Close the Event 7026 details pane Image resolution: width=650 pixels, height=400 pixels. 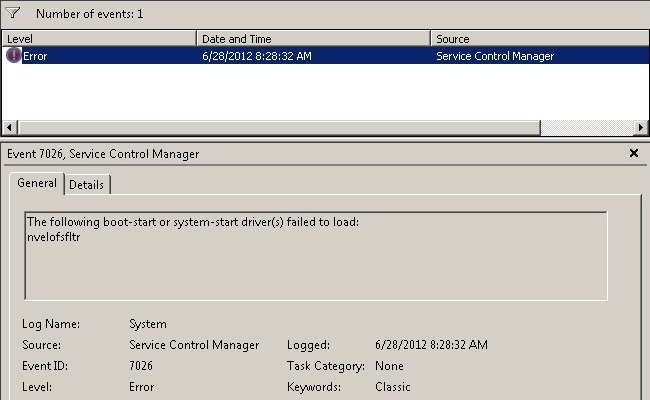click(x=633, y=153)
